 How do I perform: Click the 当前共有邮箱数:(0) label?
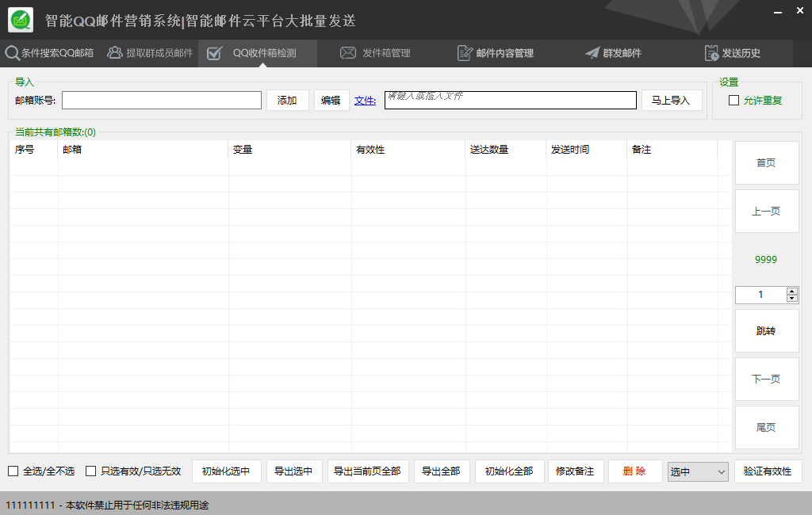[x=56, y=132]
